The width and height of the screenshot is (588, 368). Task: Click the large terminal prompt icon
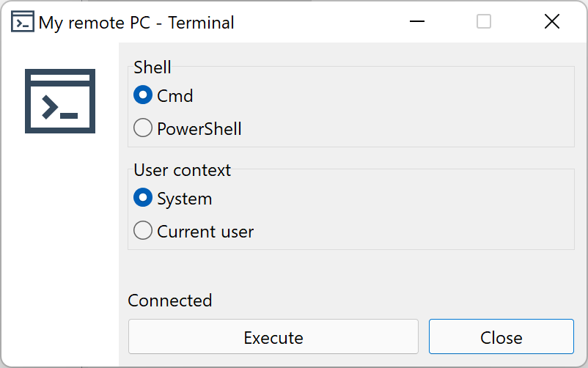click(x=60, y=100)
